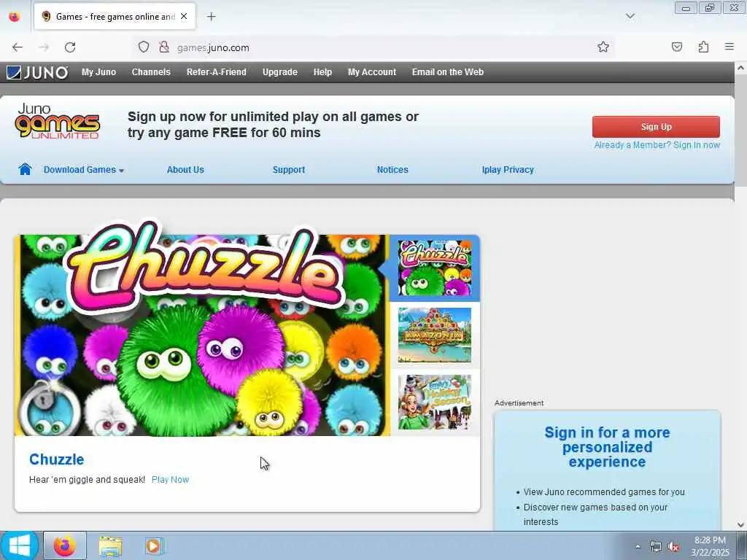Image resolution: width=747 pixels, height=560 pixels.
Task: Open the Chuzzle title link
Action: pyautogui.click(x=56, y=459)
